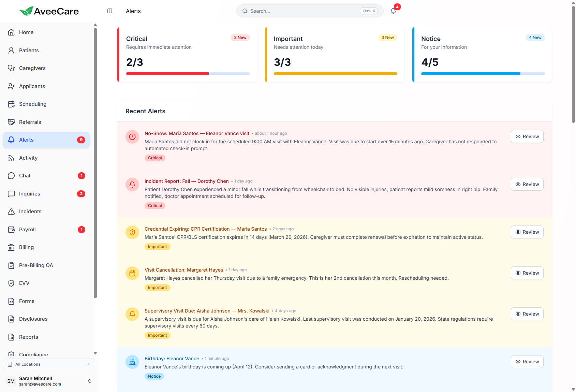
Task: Click the Payroll notification badge
Action: point(81,229)
